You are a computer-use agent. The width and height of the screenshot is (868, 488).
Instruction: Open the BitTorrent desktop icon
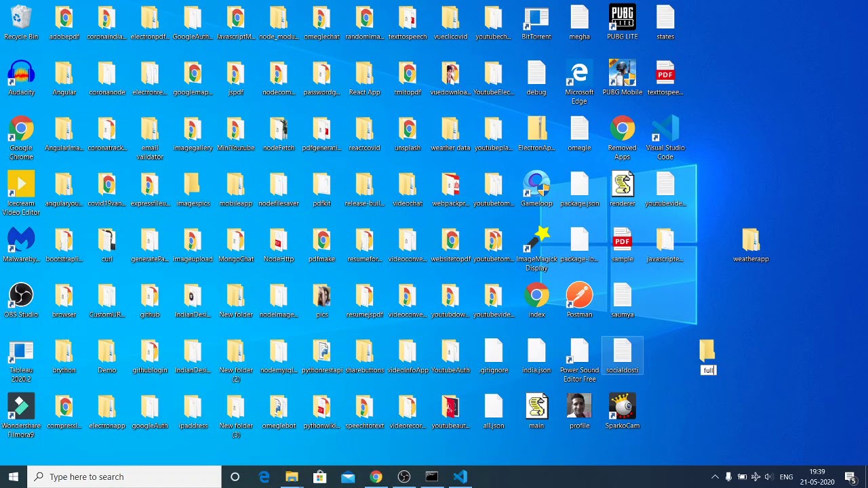536,18
